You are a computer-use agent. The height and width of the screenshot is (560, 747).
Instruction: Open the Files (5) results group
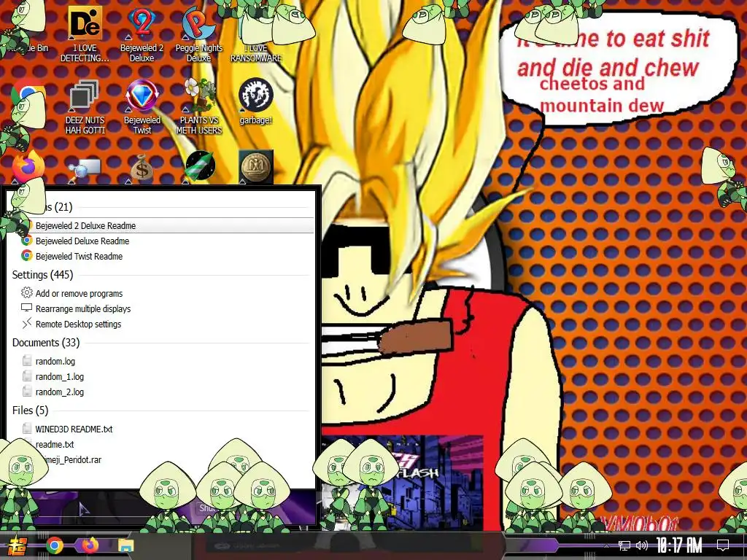pos(30,410)
